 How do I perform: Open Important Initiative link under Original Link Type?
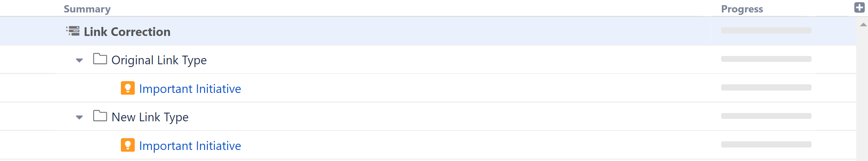click(190, 89)
